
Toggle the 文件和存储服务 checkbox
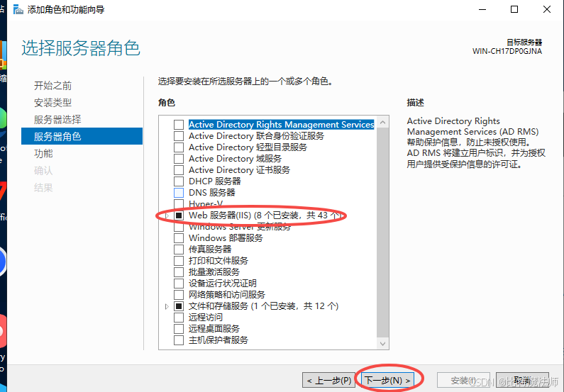click(x=179, y=306)
